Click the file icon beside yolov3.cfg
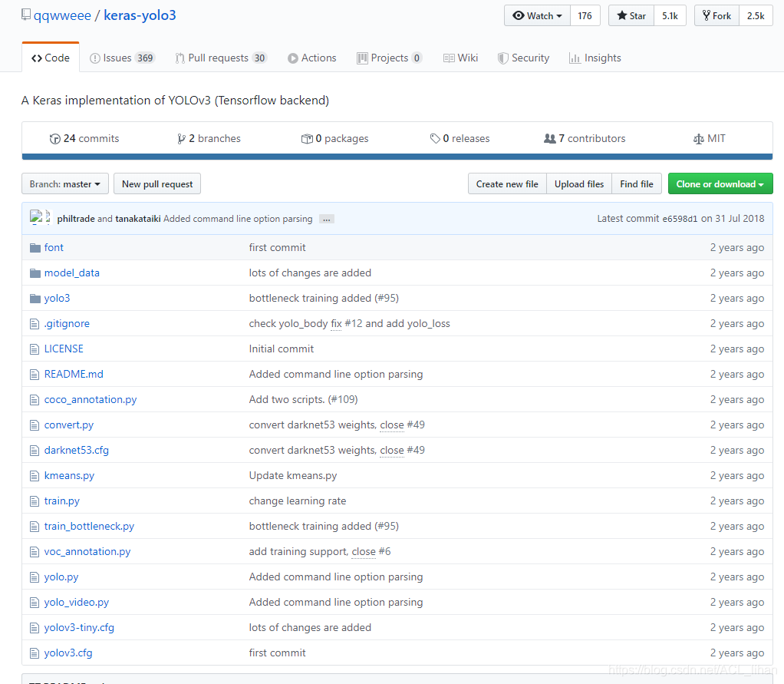 coord(35,653)
